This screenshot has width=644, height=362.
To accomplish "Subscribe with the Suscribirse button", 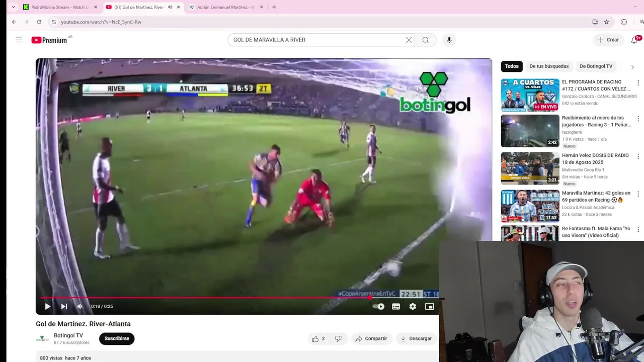I will (117, 338).
